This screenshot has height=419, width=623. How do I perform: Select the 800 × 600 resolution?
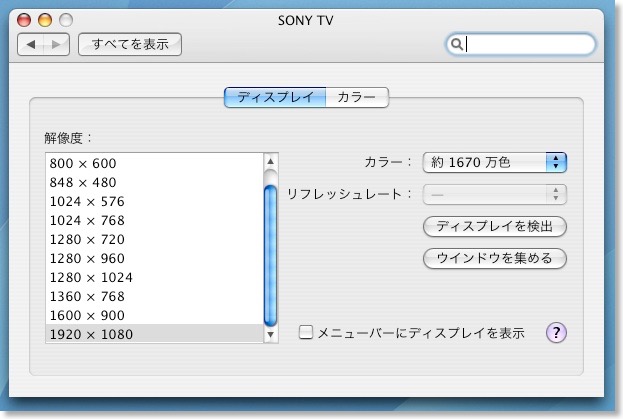point(154,163)
